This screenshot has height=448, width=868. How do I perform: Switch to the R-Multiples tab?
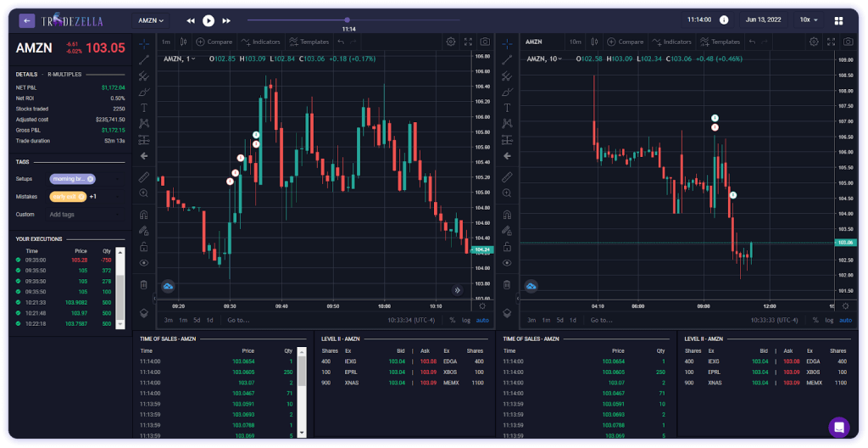pyautogui.click(x=64, y=75)
